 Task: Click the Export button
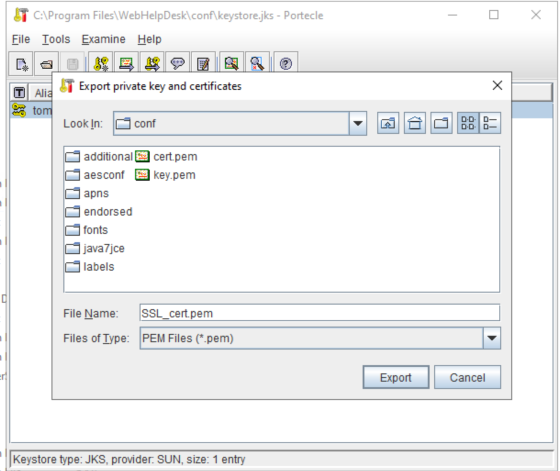pos(396,377)
